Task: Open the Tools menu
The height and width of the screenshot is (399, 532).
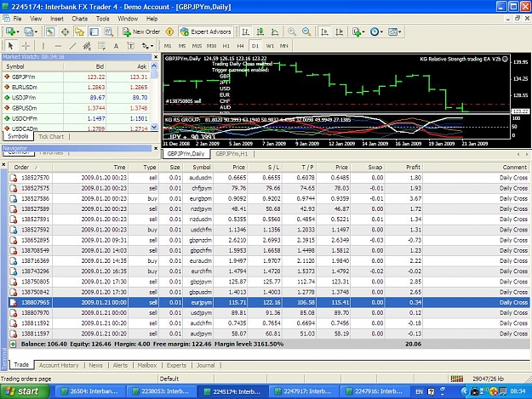Action: click(x=102, y=19)
